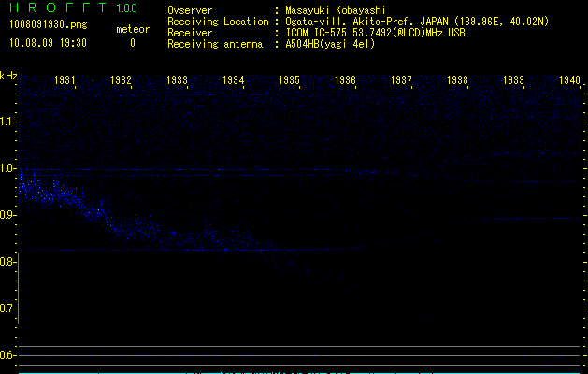The width and height of the screenshot is (588, 374).
Task: Click the 1932 time axis marker
Action: pos(122,80)
